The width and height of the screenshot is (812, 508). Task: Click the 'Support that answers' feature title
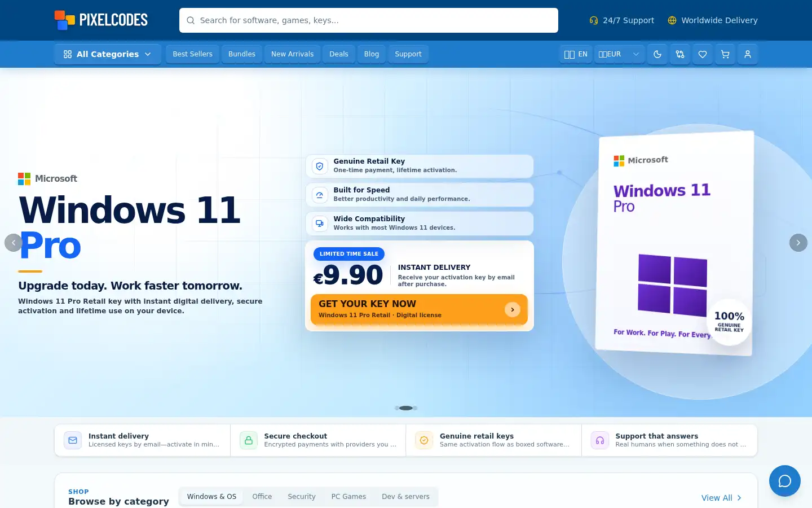click(657, 436)
